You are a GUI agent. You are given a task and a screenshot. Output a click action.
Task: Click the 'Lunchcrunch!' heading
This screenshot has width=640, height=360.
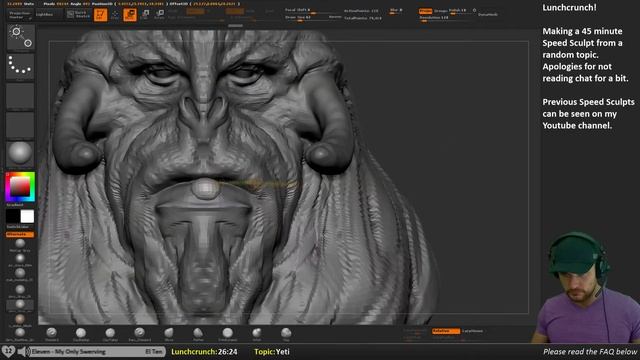click(x=569, y=7)
